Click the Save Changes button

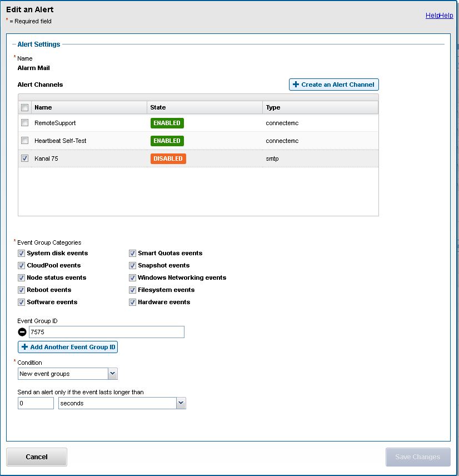418,457
